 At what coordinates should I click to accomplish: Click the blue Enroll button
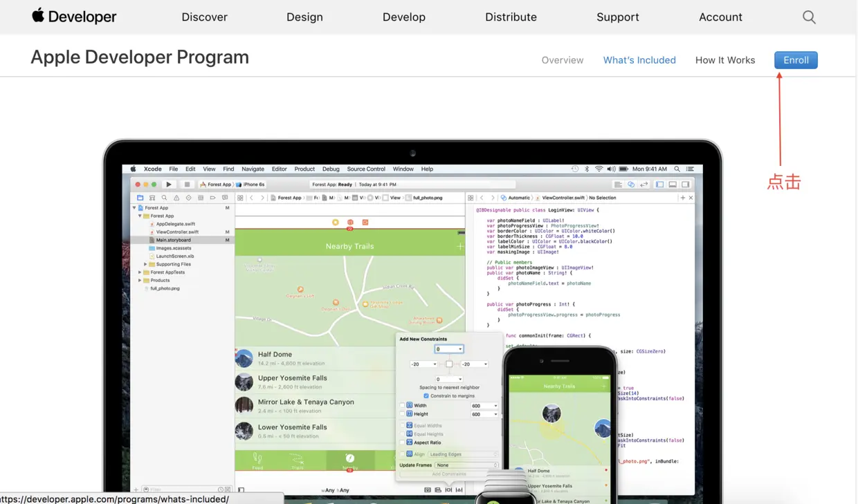[796, 60]
